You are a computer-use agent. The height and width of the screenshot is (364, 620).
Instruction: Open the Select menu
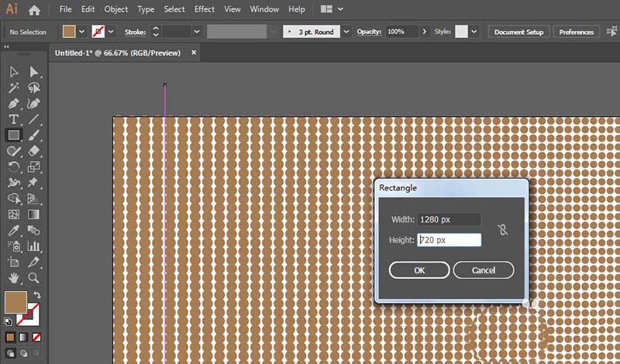(x=174, y=9)
